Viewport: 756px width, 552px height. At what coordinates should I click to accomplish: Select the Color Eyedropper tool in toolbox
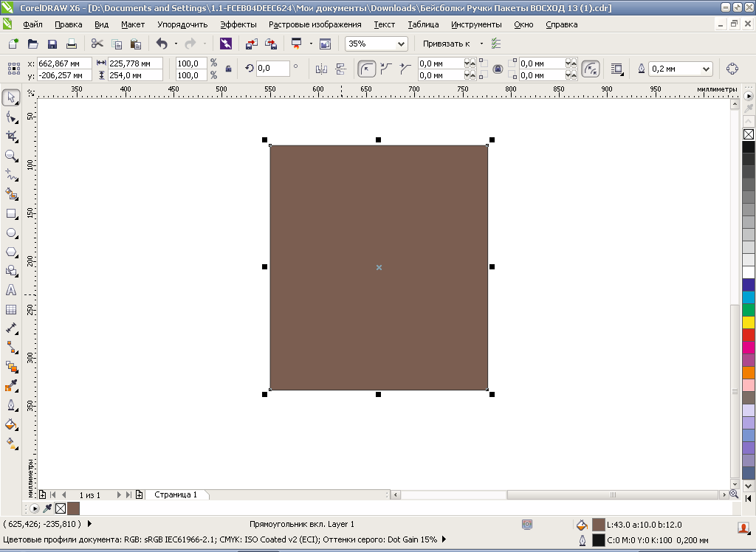(11, 386)
